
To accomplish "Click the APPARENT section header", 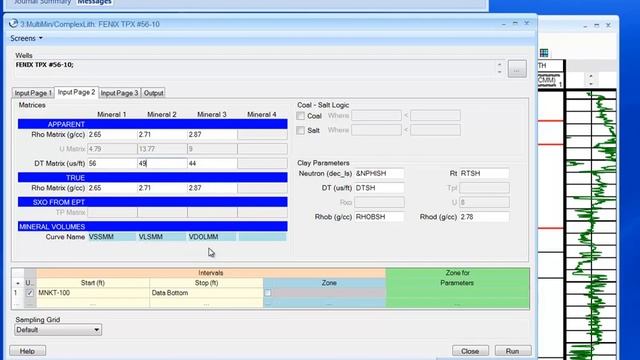I will coord(152,124).
